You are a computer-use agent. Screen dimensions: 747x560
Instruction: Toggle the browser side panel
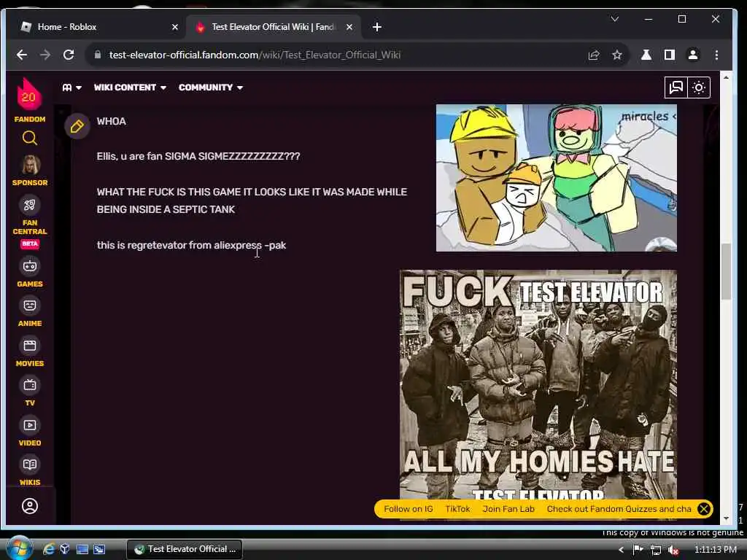pyautogui.click(x=670, y=55)
